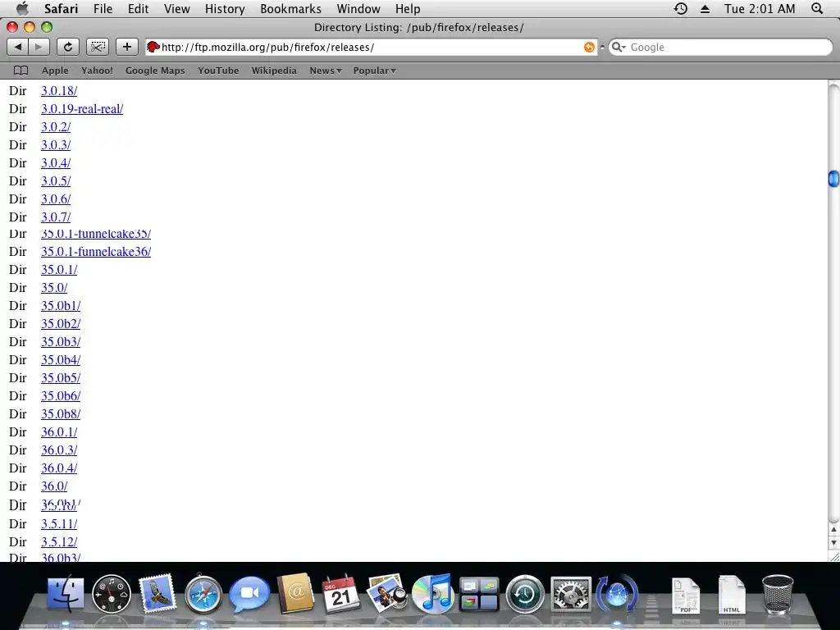
Task: Open Address Book from the Dock
Action: [295, 594]
